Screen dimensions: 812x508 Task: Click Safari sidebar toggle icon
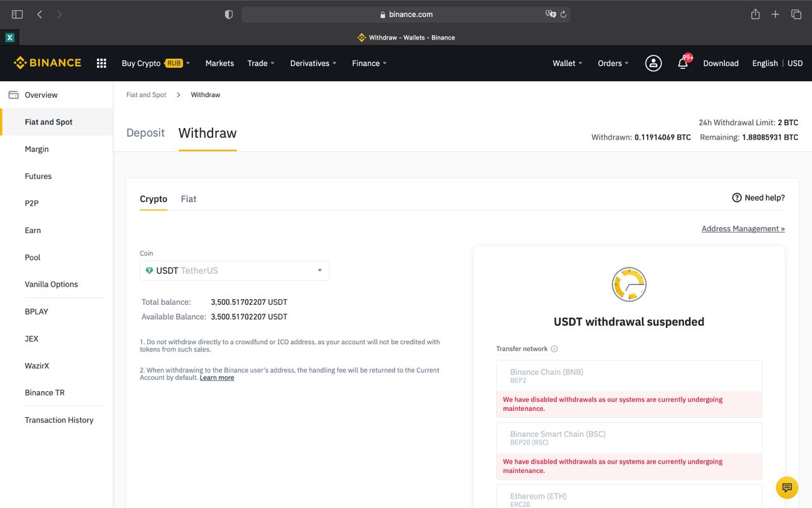tap(17, 14)
